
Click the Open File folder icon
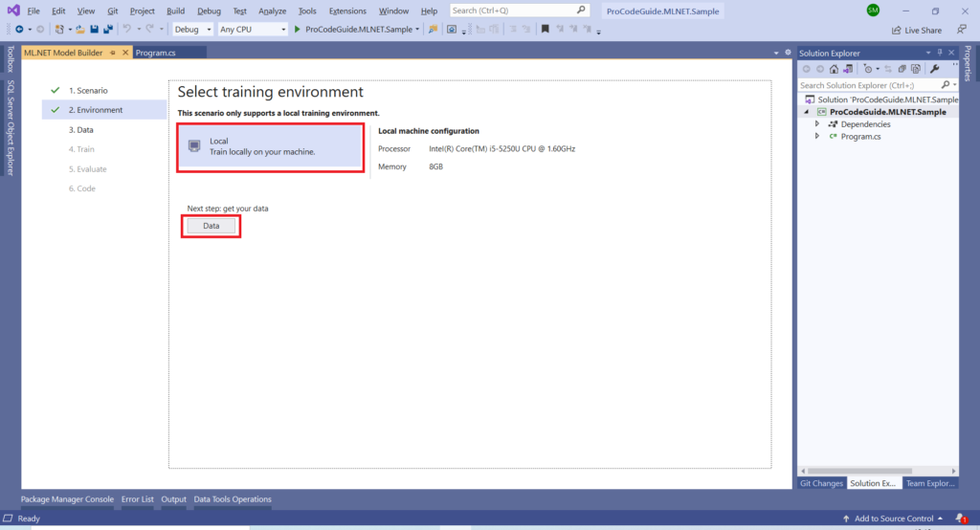80,30
